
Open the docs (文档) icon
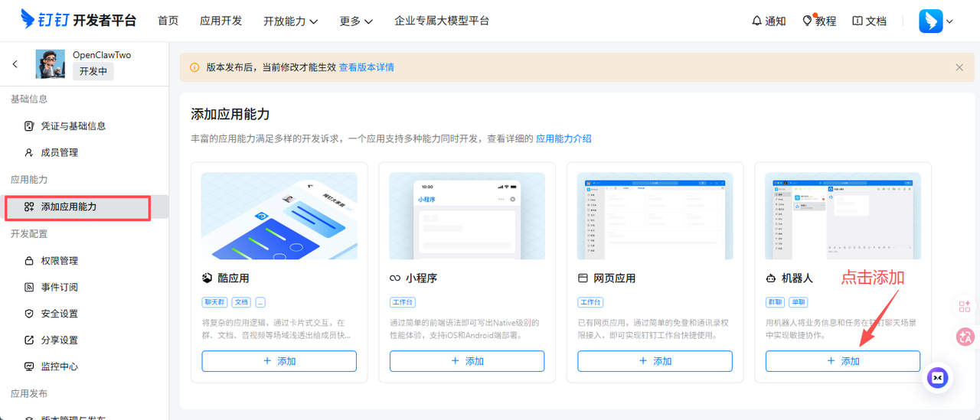(869, 21)
